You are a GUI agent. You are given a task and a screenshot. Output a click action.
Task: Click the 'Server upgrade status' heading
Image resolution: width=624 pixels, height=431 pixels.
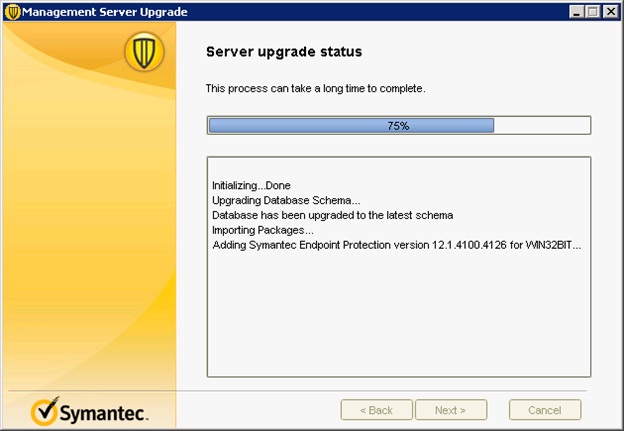pyautogui.click(x=284, y=52)
